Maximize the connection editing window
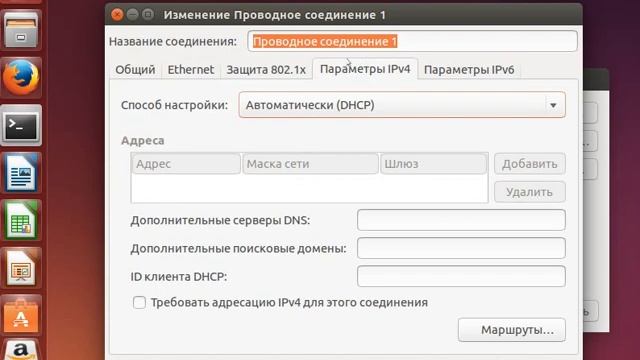 (x=148, y=15)
